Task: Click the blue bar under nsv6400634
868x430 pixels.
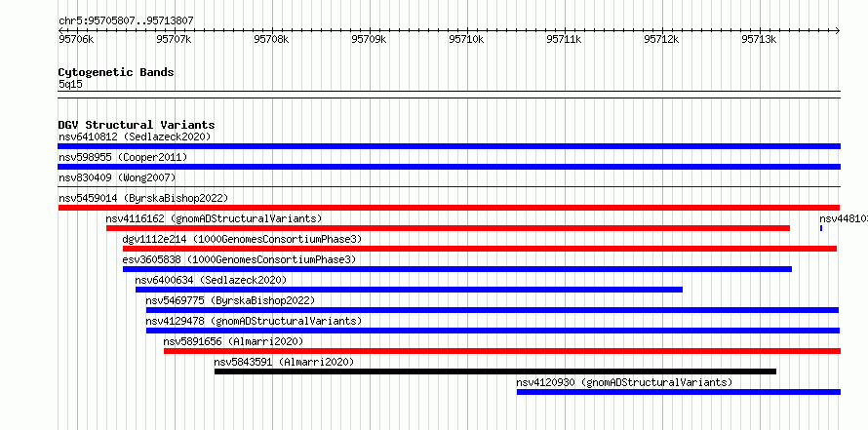Action: pos(409,290)
